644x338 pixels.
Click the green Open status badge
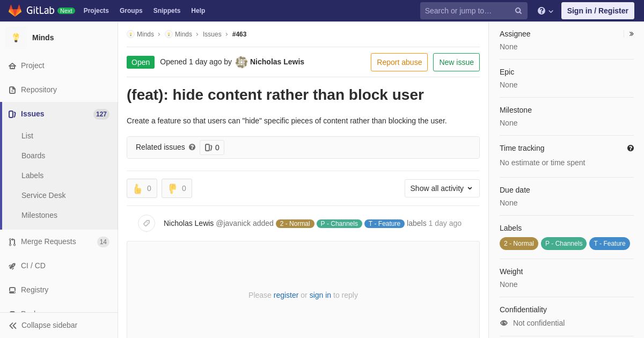[x=141, y=62]
